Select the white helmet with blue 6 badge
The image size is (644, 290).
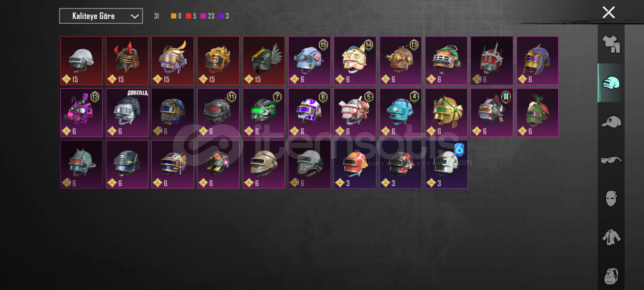pos(446,164)
